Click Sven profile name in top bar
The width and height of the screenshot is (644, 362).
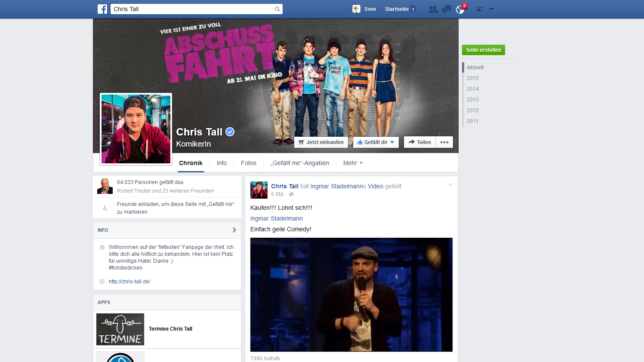click(x=370, y=9)
